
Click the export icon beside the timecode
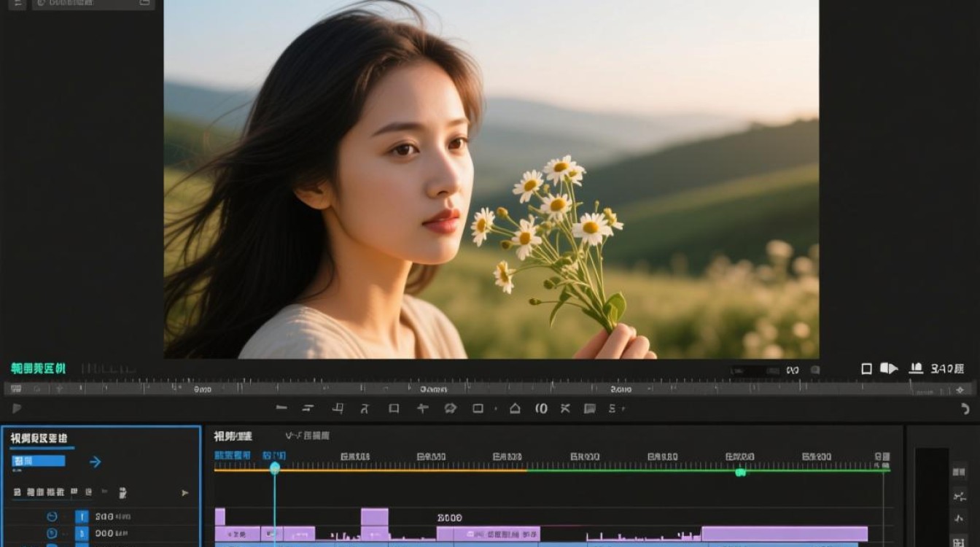tap(917, 369)
